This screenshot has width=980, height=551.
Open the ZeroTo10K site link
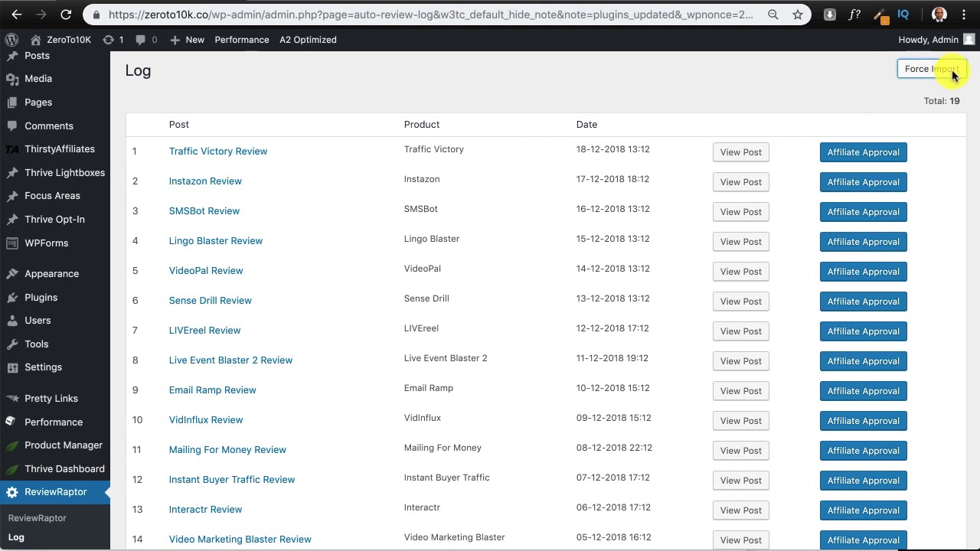pyautogui.click(x=60, y=40)
